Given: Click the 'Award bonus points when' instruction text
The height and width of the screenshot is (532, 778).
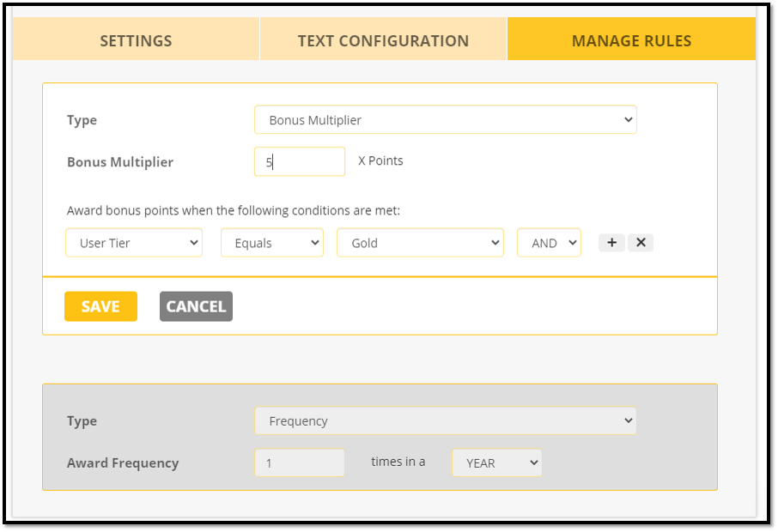Looking at the screenshot, I should point(234,211).
